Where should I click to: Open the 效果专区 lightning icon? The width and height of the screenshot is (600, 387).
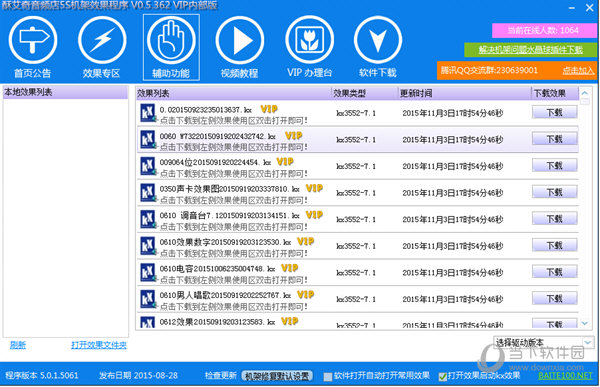(x=102, y=40)
